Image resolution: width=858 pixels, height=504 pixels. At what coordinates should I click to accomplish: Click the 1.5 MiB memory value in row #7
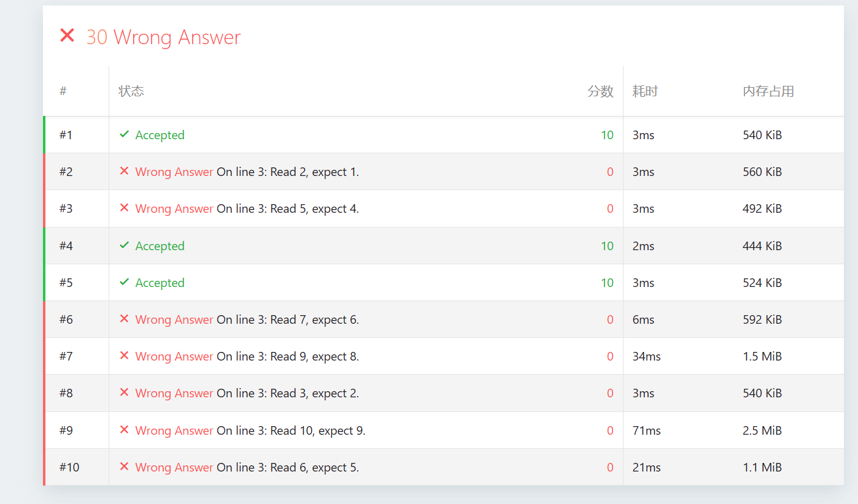pyautogui.click(x=762, y=356)
